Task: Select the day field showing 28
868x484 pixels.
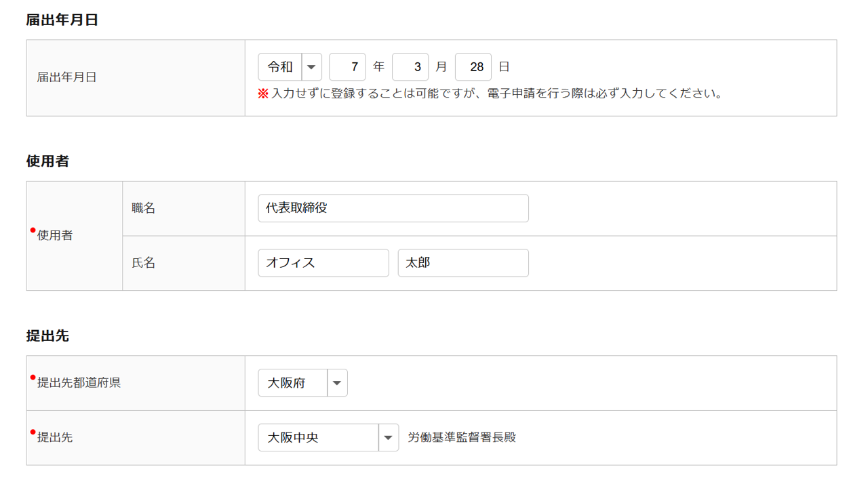Action: click(473, 67)
